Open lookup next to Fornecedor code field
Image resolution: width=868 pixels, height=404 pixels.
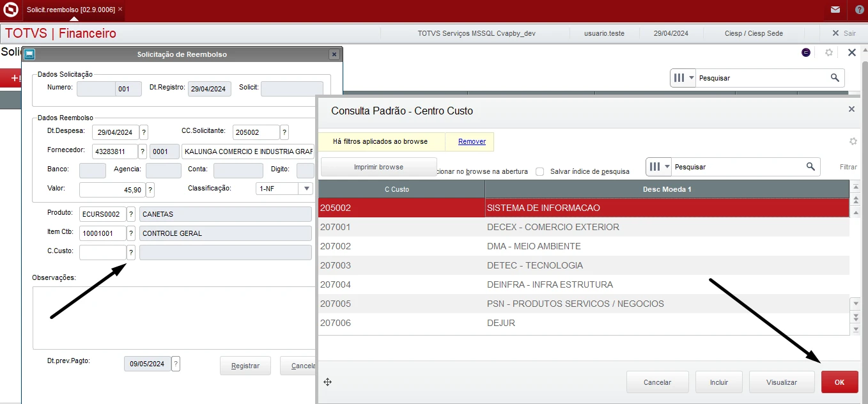click(143, 151)
